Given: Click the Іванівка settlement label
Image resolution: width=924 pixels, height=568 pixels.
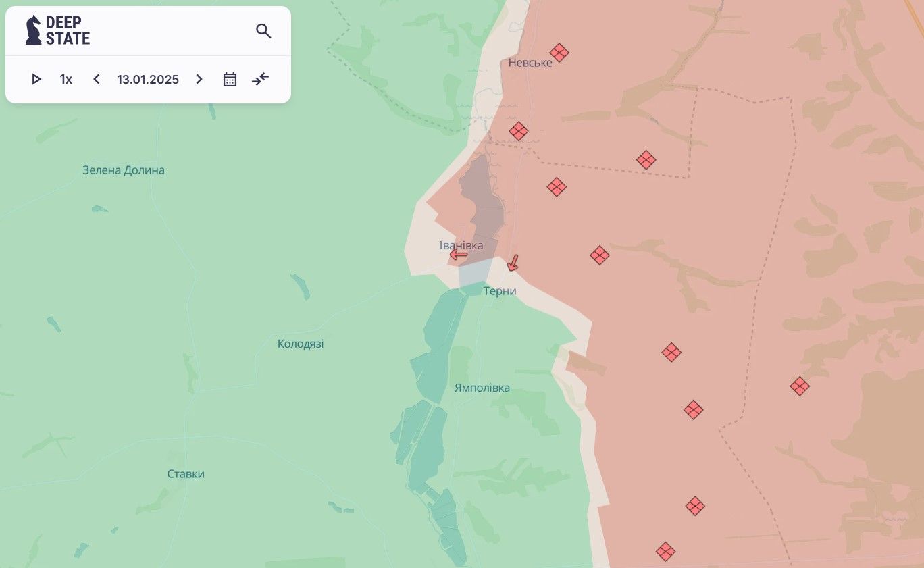Looking at the screenshot, I should coord(461,245).
